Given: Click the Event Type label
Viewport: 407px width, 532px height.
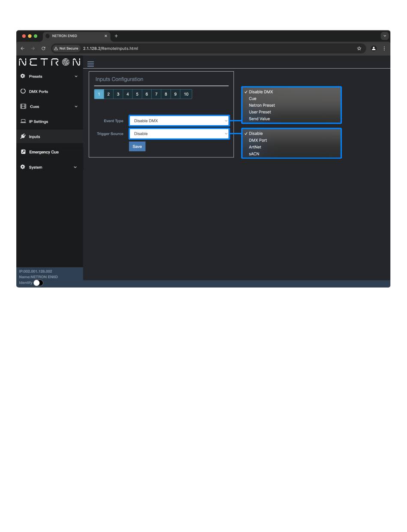Looking at the screenshot, I should [x=114, y=121].
